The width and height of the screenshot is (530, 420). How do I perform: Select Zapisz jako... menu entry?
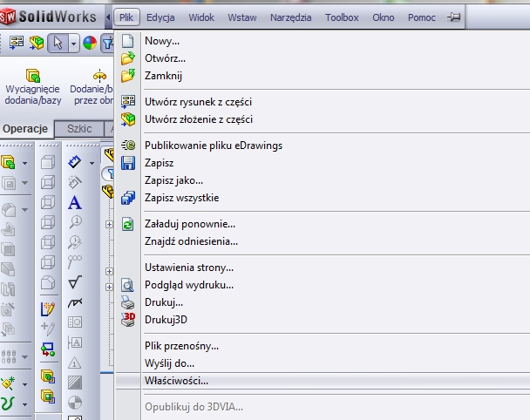tap(173, 180)
